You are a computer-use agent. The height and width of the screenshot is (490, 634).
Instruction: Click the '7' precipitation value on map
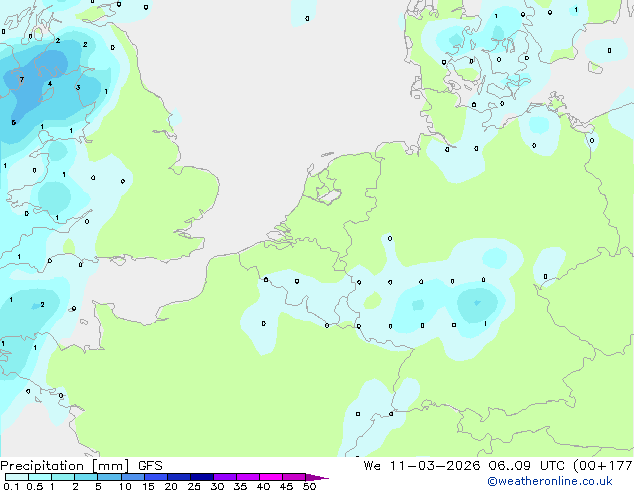click(22, 80)
